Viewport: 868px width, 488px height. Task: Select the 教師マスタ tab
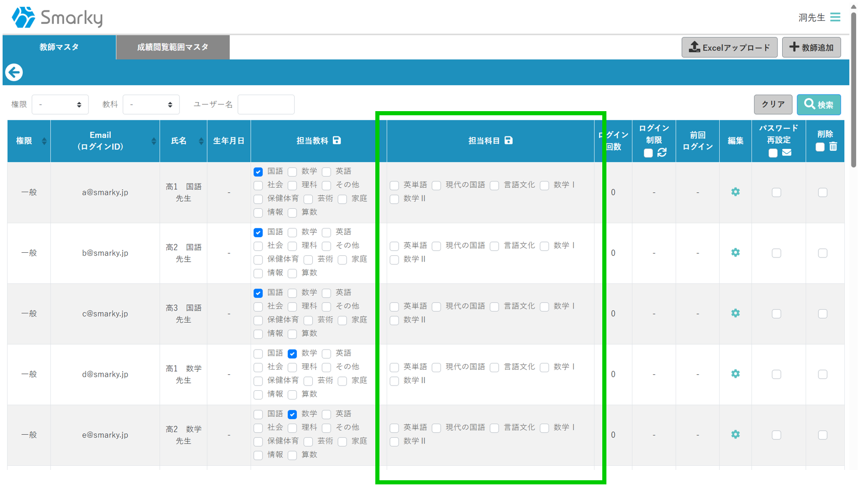point(59,47)
